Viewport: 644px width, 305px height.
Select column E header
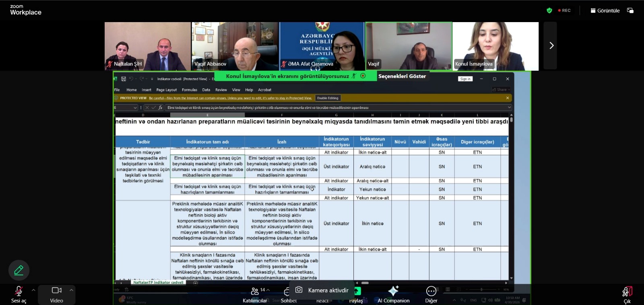(207, 115)
